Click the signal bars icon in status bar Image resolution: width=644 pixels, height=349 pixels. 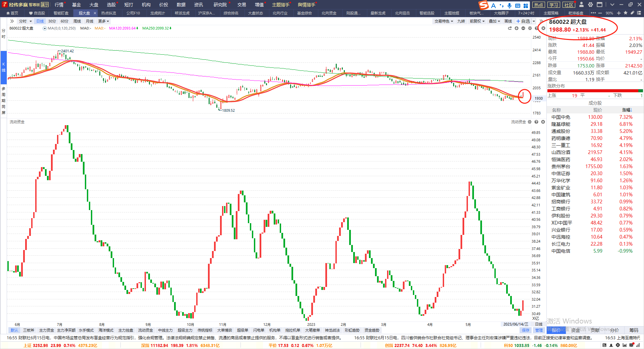pos(638,345)
